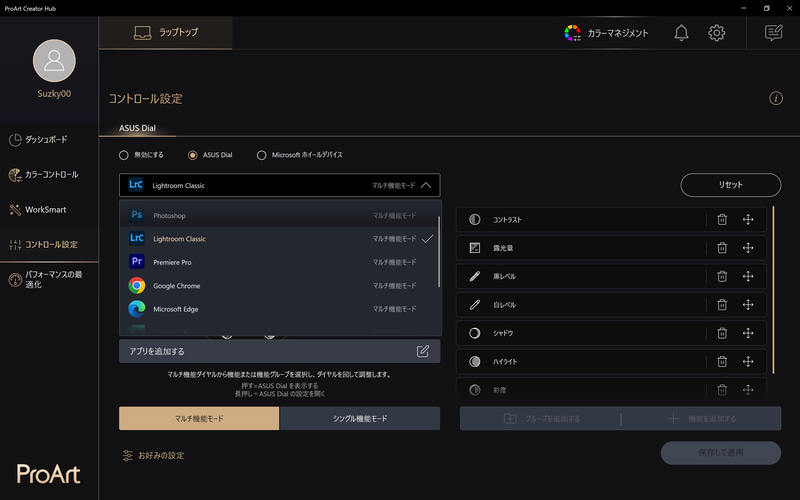The height and width of the screenshot is (500, 800).
Task: Go to WorkSmart in the sidebar
Action: pyautogui.click(x=49, y=210)
